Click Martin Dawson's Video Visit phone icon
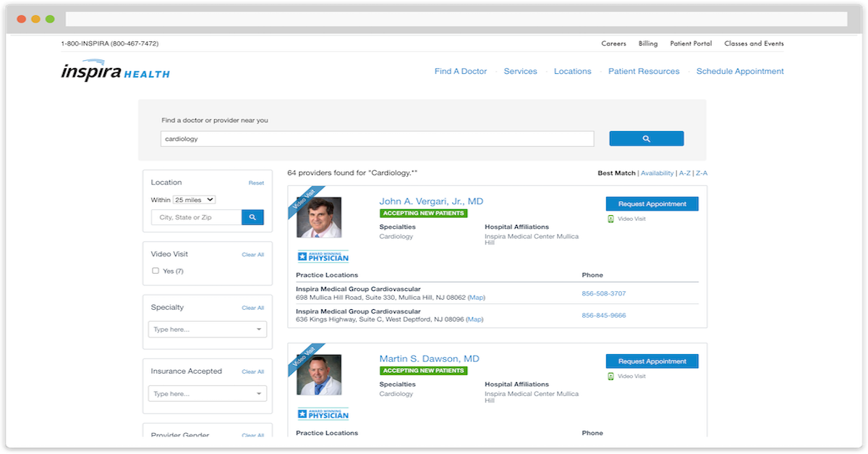868x454 pixels. point(610,377)
